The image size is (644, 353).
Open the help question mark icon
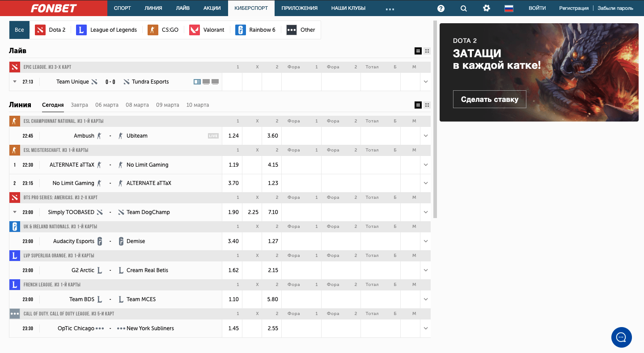441,8
